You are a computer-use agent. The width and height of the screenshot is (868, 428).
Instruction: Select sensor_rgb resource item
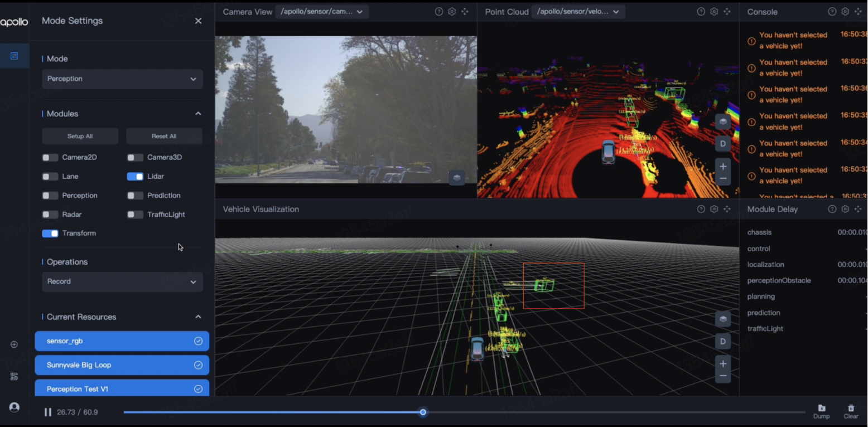[122, 341]
